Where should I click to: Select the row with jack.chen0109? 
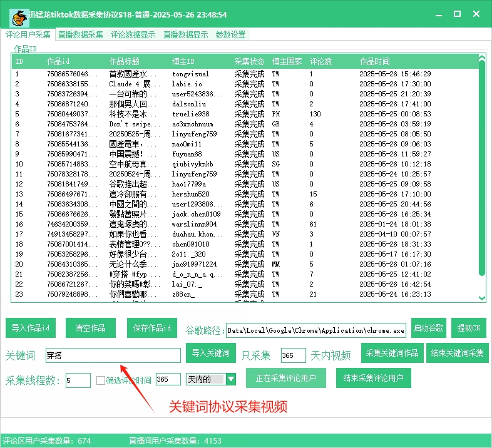tap(245, 214)
